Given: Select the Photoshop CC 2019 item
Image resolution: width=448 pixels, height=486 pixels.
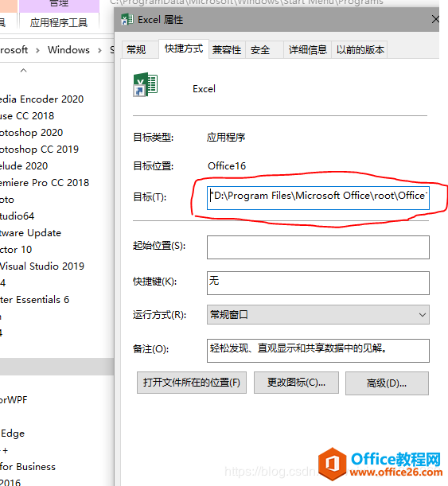Looking at the screenshot, I should 39,150.
